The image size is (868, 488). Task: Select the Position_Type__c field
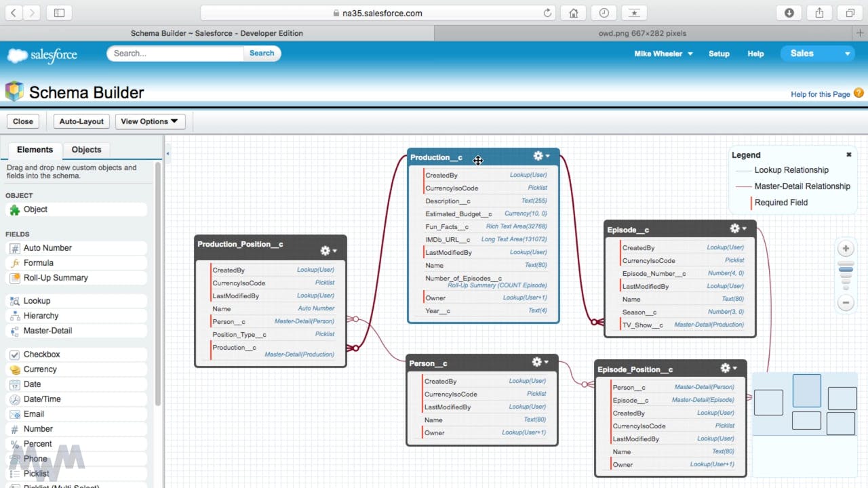click(273, 334)
